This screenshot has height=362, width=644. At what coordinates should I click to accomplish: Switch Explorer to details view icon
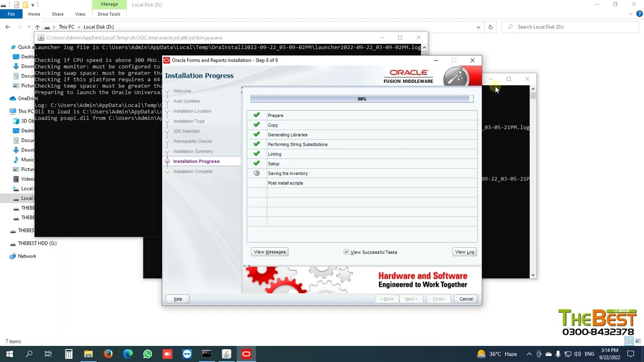629,341
